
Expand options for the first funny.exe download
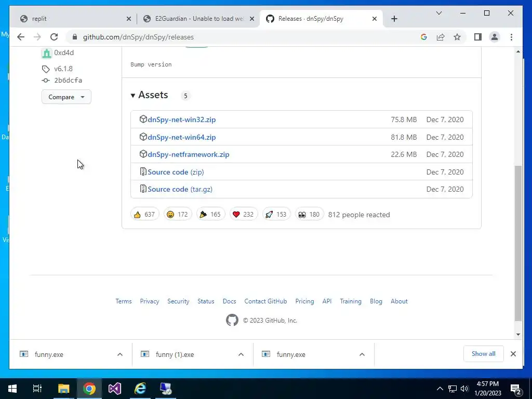[x=120, y=354]
